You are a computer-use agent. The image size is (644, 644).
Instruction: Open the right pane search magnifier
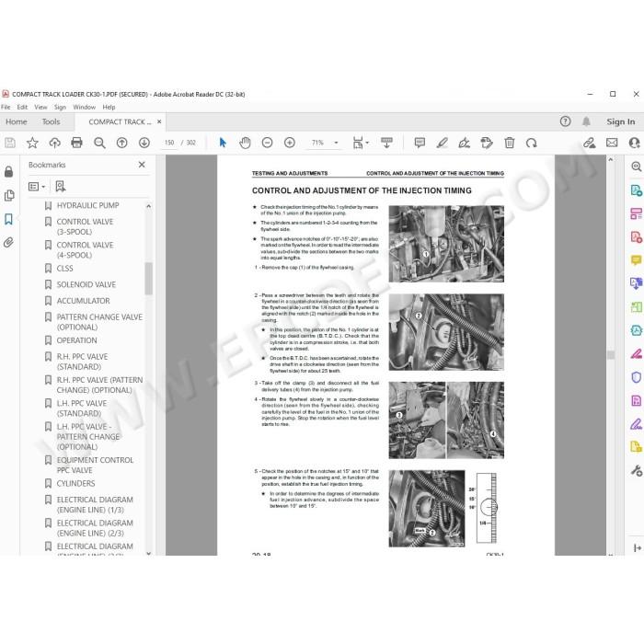pyautogui.click(x=636, y=167)
